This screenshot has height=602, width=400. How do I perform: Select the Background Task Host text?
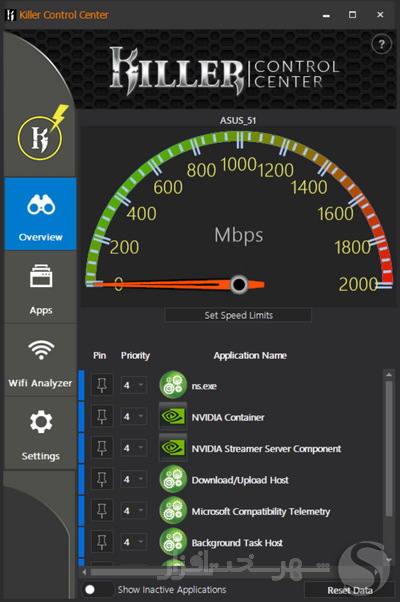click(x=237, y=543)
